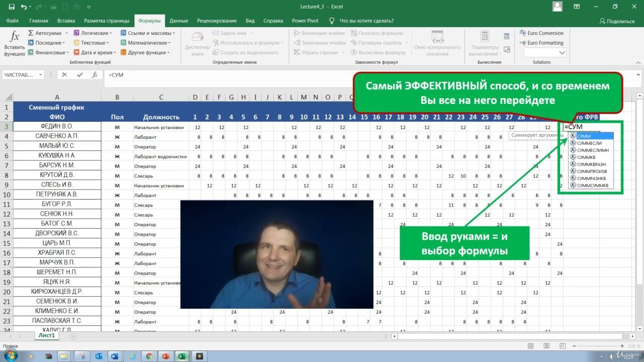The width and height of the screenshot is (644, 362).
Task: Click the Поделиться share button
Action: click(617, 21)
